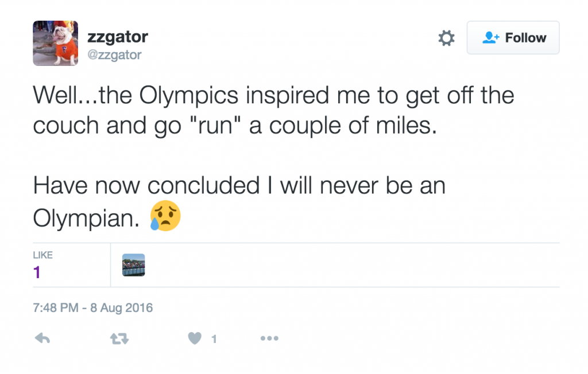Screen dimensions: 588x374
Task: Open the tweet timestamp link
Action: click(x=92, y=308)
